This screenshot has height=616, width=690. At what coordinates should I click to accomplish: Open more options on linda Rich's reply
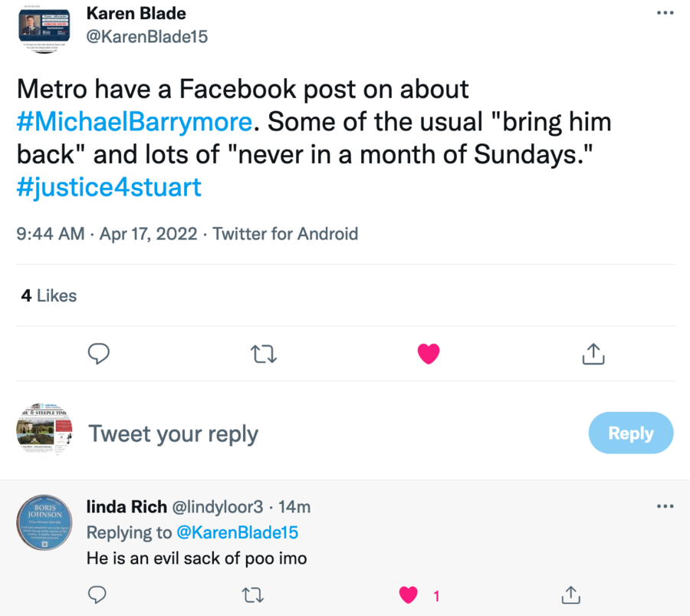click(665, 506)
